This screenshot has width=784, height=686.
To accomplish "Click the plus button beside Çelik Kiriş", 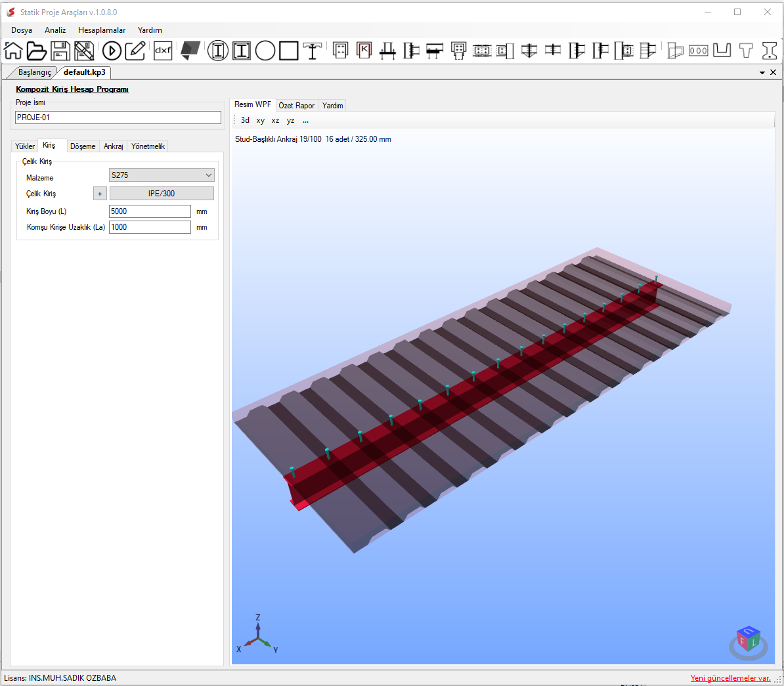I will pos(100,194).
